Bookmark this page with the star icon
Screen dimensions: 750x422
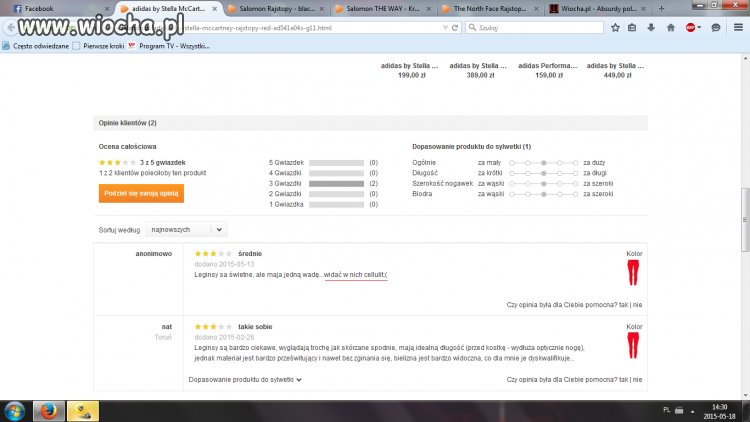[615, 28]
